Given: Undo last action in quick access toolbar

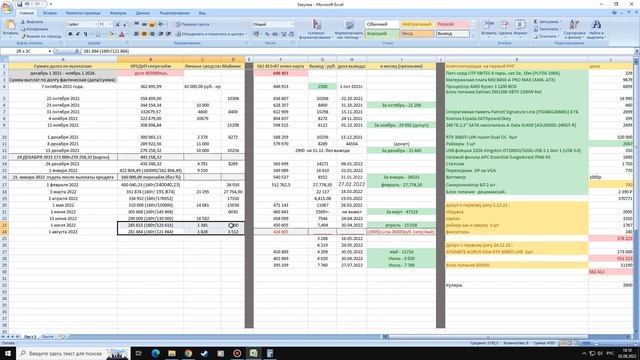Looking at the screenshot, I should pos(27,4).
